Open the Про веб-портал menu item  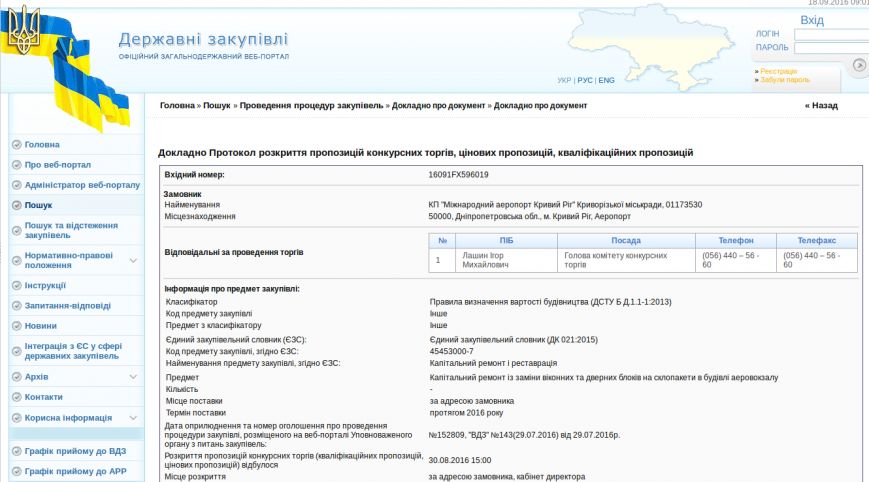pyautogui.click(x=58, y=165)
